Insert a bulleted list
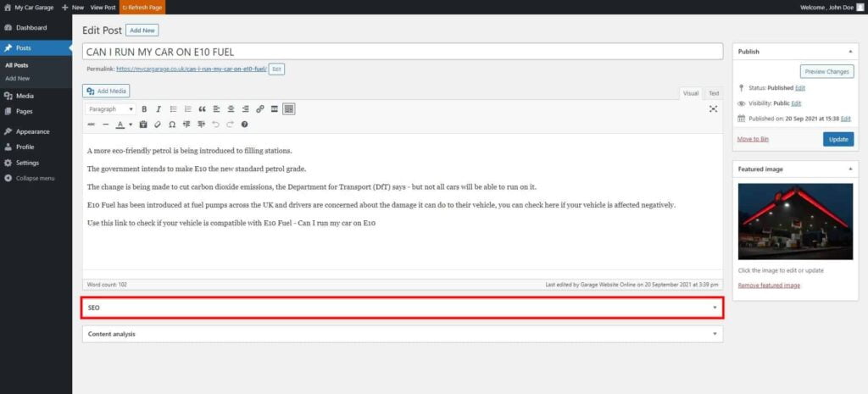868x394 pixels. coord(173,109)
